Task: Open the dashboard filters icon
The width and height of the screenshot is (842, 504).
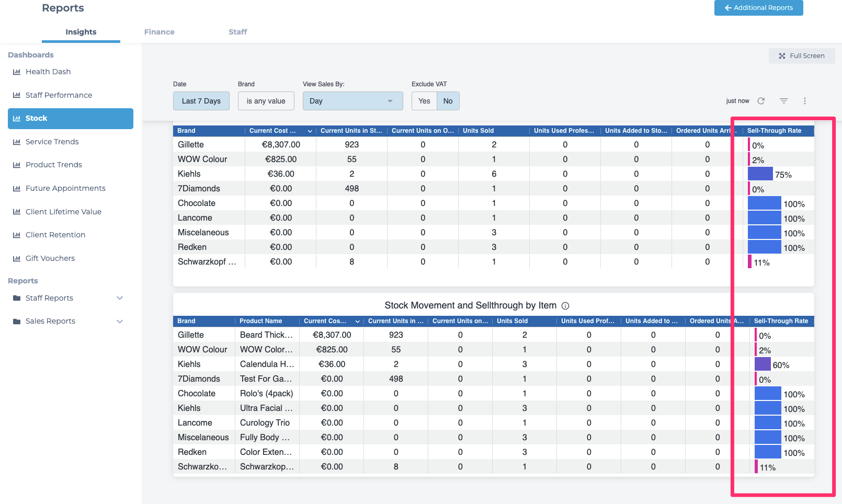Action: [x=783, y=101]
